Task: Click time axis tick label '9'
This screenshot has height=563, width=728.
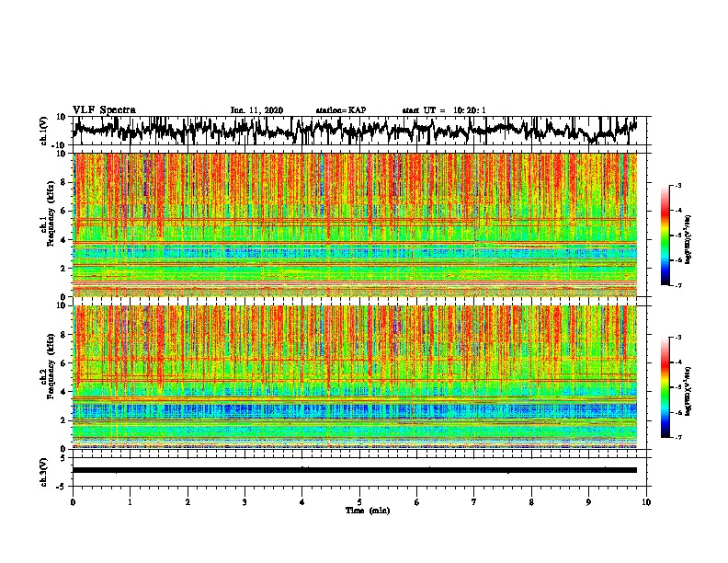Action: click(x=588, y=502)
